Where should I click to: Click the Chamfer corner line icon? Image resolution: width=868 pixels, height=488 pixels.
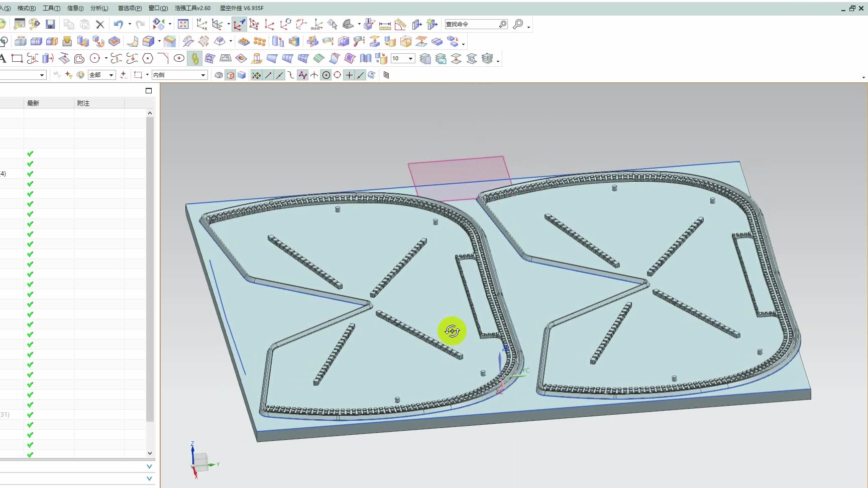(163, 59)
